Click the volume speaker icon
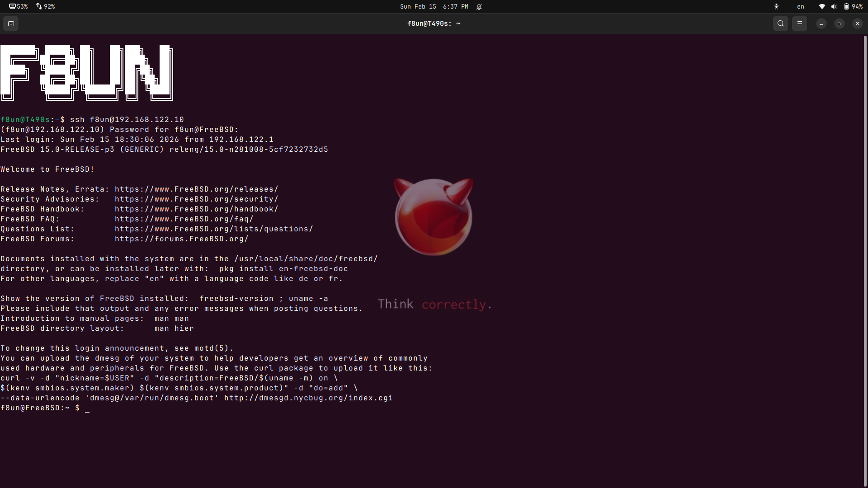This screenshot has width=868, height=488. [x=834, y=6]
